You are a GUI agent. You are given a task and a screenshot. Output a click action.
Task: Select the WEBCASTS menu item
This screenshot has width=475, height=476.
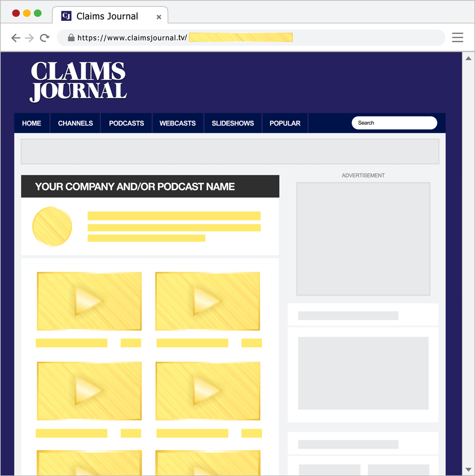pyautogui.click(x=178, y=123)
